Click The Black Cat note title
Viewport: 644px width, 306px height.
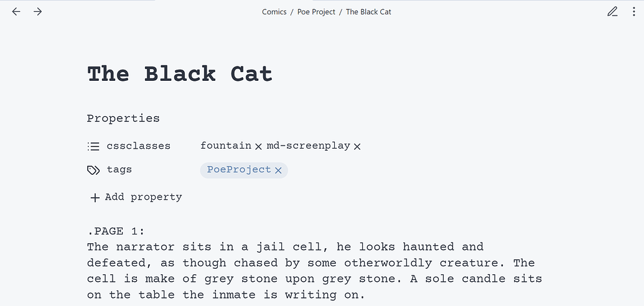179,75
